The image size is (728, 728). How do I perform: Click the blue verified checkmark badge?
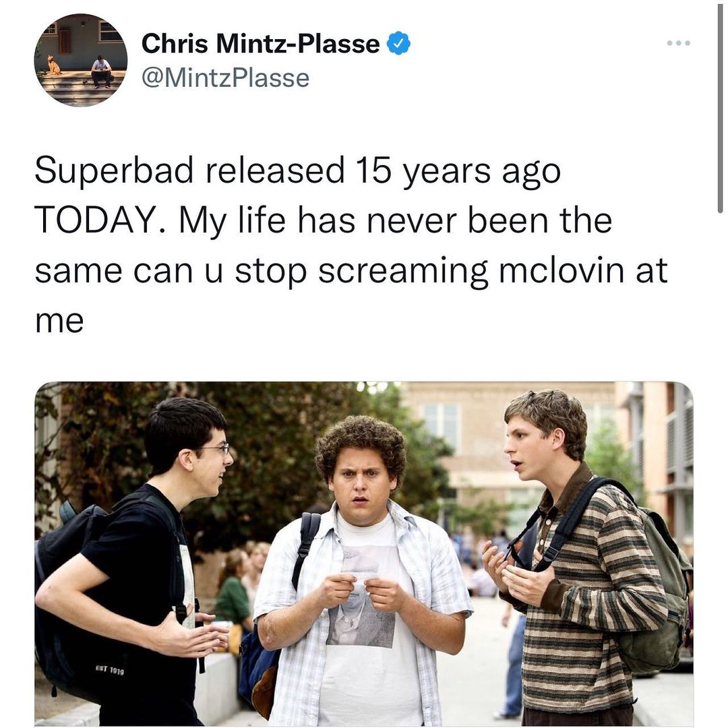(398, 44)
